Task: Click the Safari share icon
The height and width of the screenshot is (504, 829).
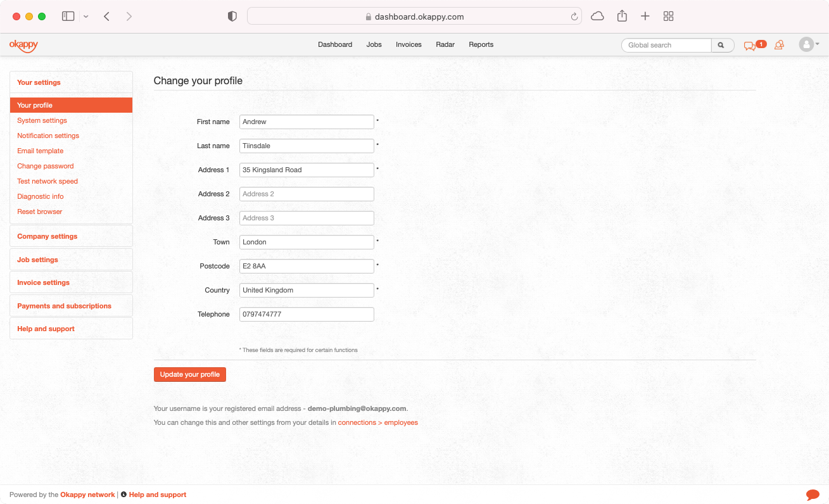Action: pos(622,16)
